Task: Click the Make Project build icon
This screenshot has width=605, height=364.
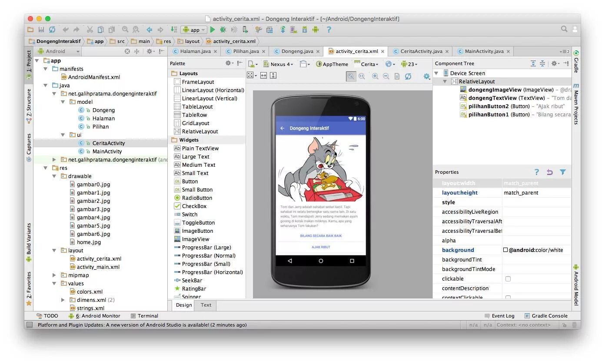Action: [174, 30]
